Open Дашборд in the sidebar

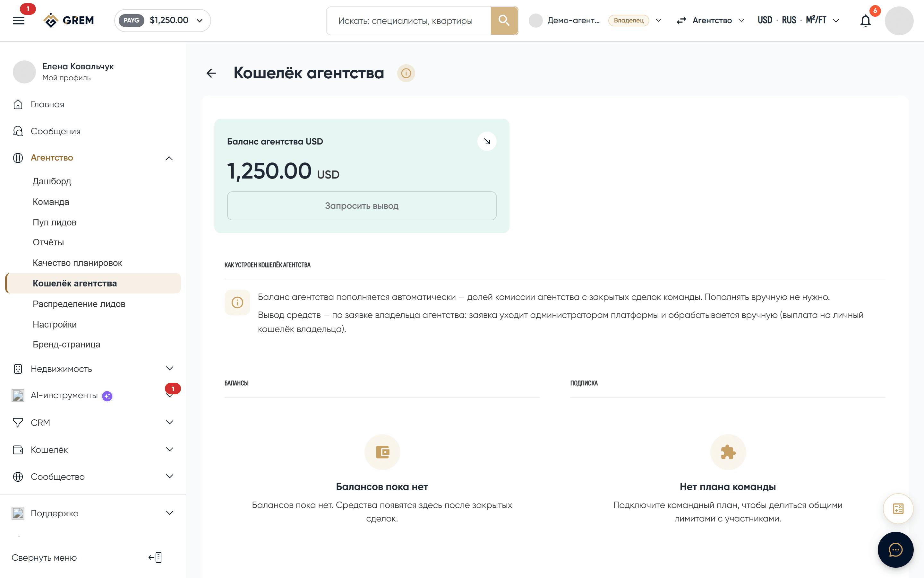[52, 181]
